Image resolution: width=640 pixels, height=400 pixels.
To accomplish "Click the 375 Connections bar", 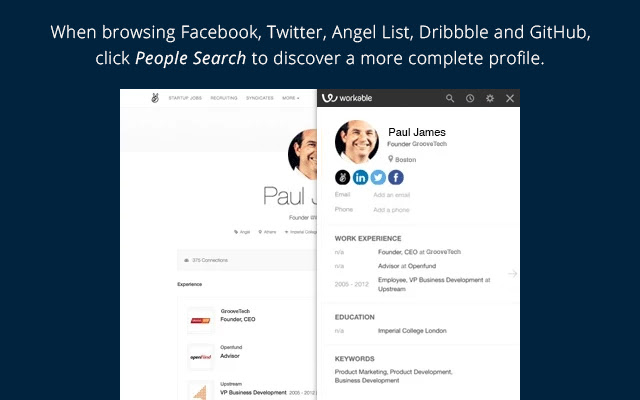I will click(247, 260).
